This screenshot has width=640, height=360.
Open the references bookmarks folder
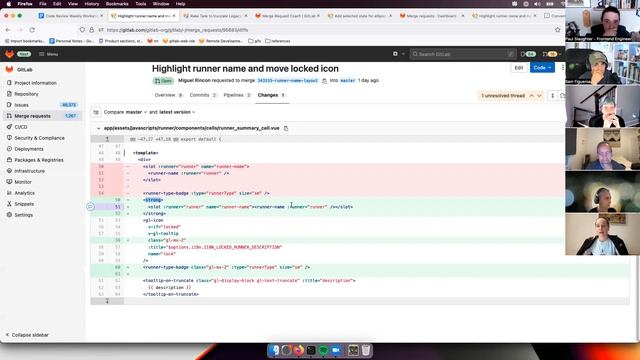pos(278,41)
